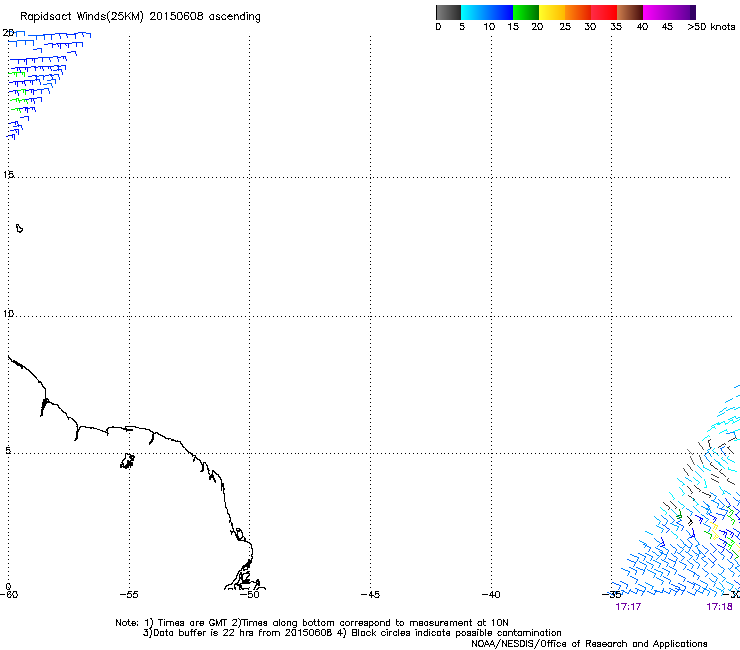
Task: Click the yellow 20-25 knots color segment
Action: (552, 12)
